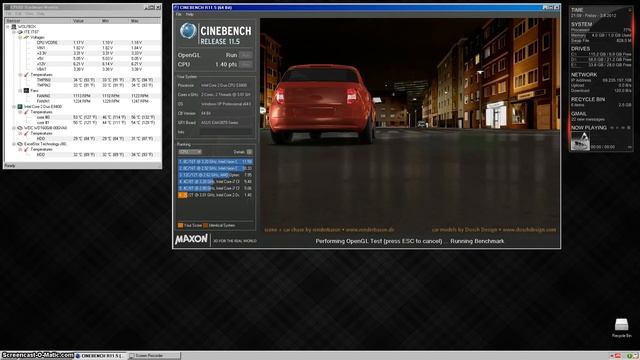
Task: Click the IP Address line in sidebar
Action: (x=601, y=80)
